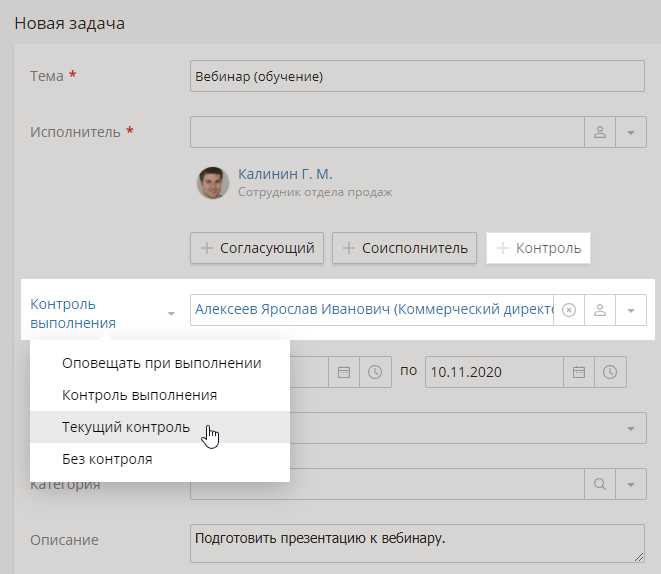Select Текущий контроль menu option
This screenshot has height=574, width=661.
click(x=125, y=427)
